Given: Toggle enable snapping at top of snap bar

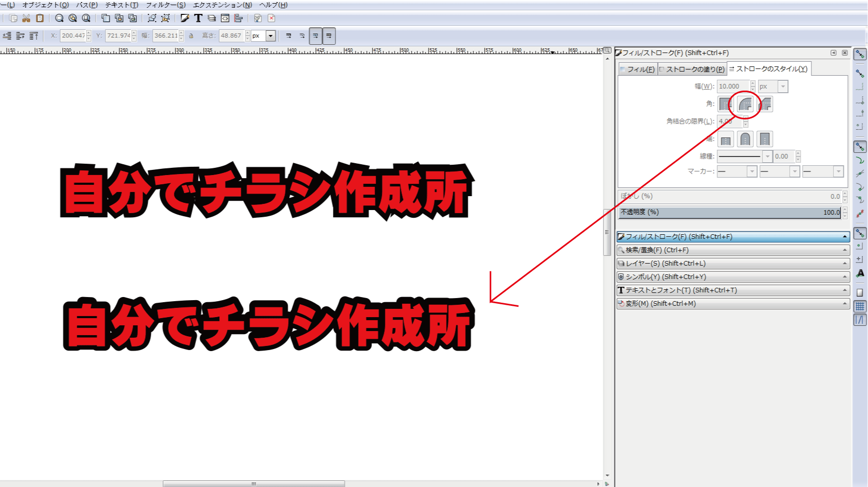Looking at the screenshot, I should [x=860, y=54].
